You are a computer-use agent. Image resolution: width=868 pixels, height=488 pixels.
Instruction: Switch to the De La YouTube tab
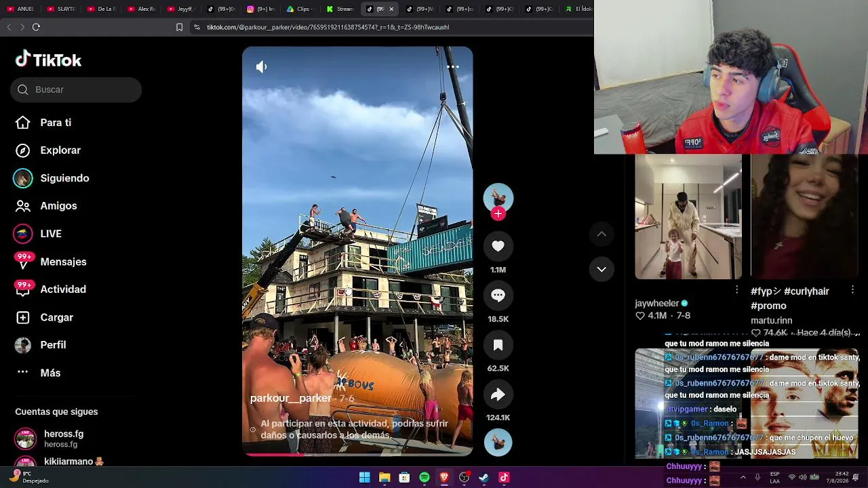[102, 9]
